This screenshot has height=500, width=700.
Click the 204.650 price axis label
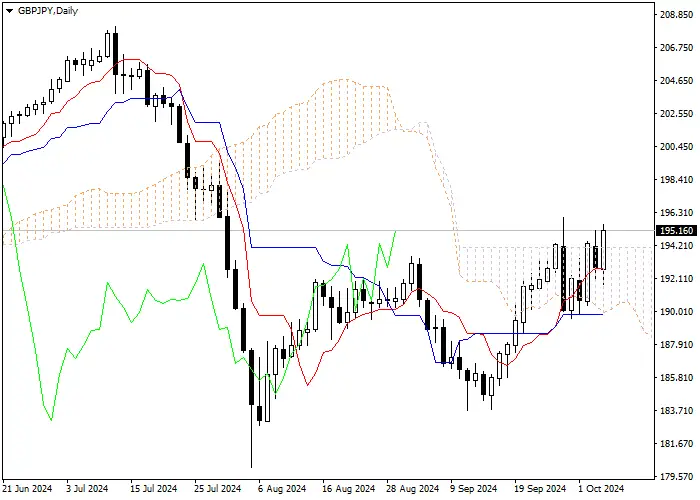[x=676, y=81]
